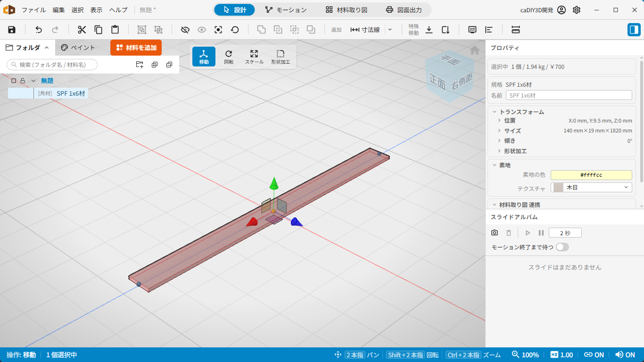Open the ファイル menu
Image resolution: width=644 pixels, height=362 pixels.
click(x=34, y=10)
